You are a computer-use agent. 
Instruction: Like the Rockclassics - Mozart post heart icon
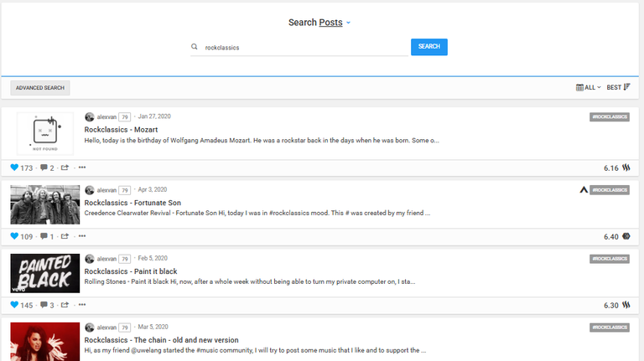[x=14, y=168]
